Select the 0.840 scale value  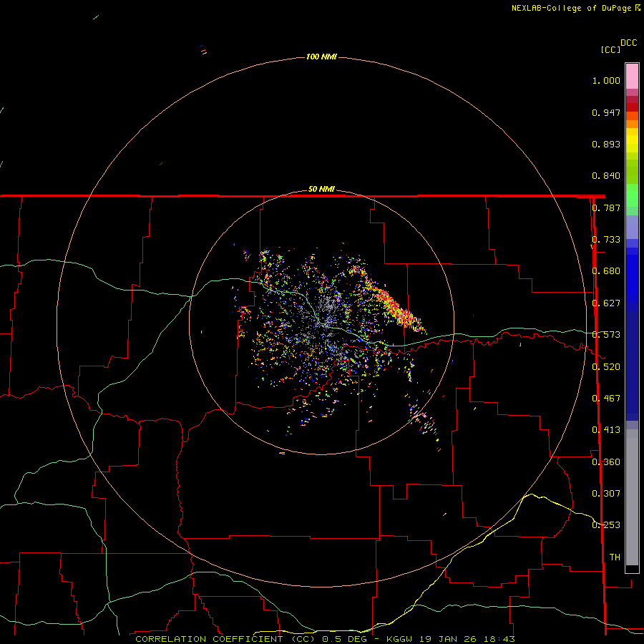pyautogui.click(x=606, y=176)
